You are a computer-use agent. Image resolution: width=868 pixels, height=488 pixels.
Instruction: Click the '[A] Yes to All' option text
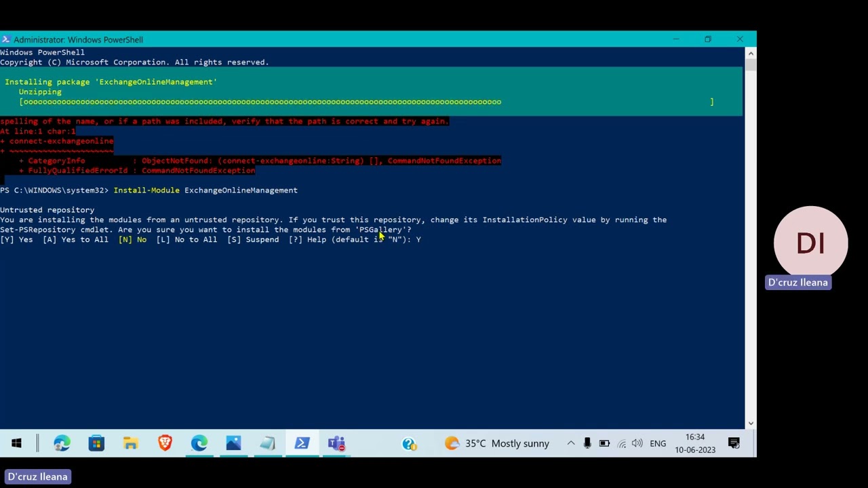tap(75, 239)
